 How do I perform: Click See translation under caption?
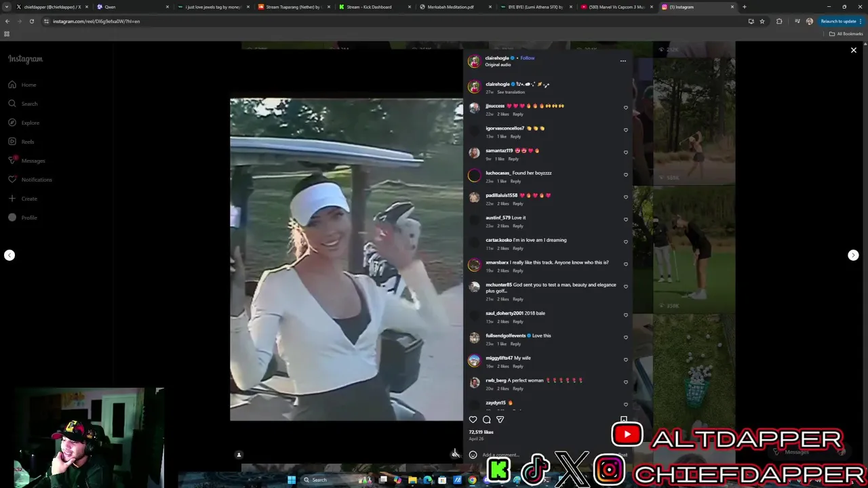point(511,92)
